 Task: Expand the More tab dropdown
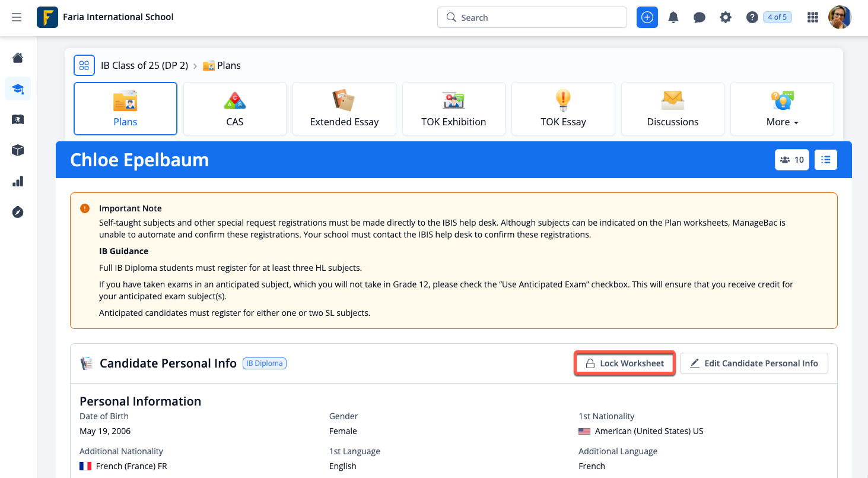point(782,109)
